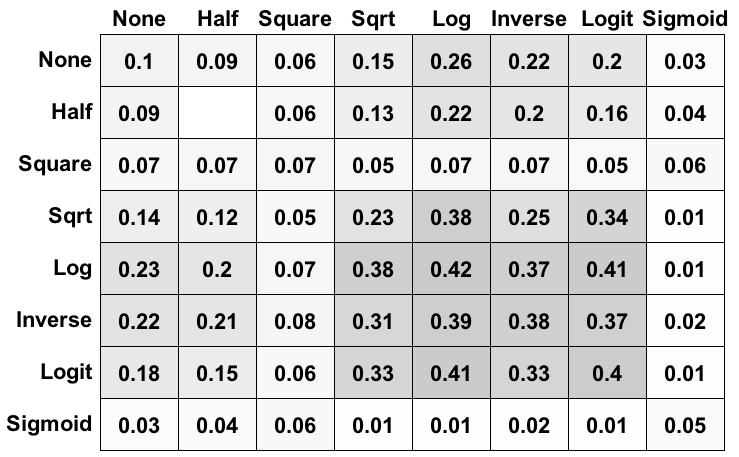Viewport: 739px width, 457px height.
Task: Click the 0.23 cell in the Sqrt row
Action: click(373, 217)
